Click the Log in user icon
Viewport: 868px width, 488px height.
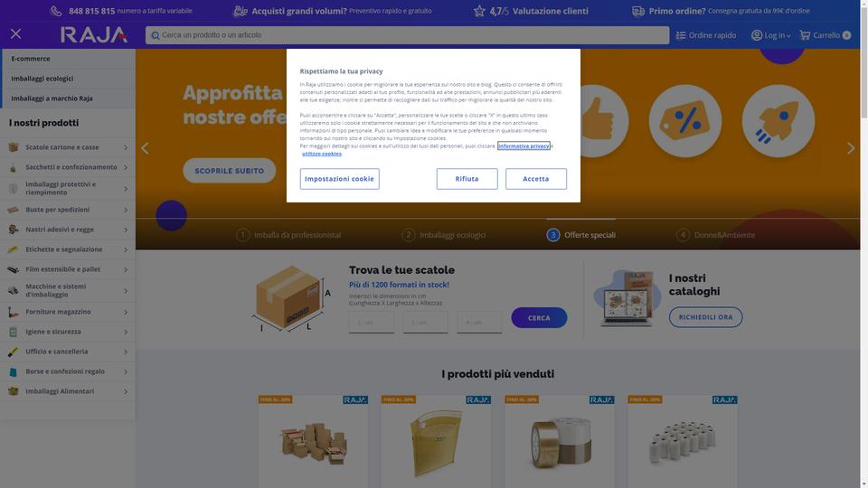coord(756,35)
